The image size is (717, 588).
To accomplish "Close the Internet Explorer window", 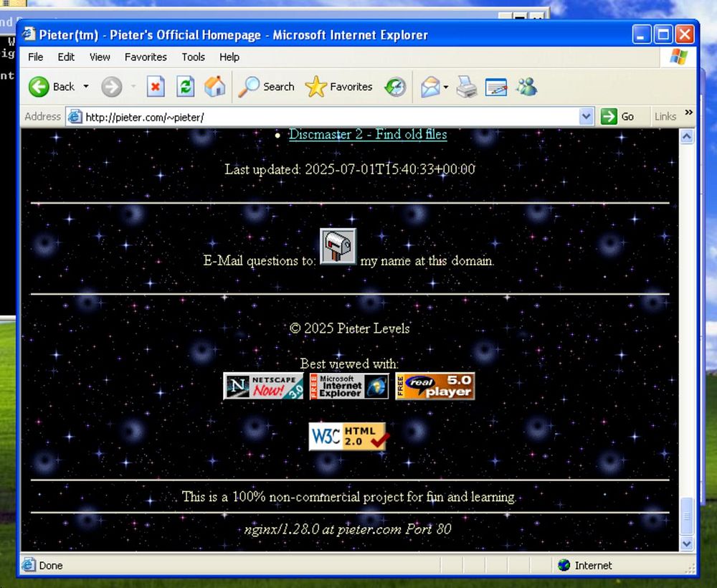I will pyautogui.click(x=685, y=34).
